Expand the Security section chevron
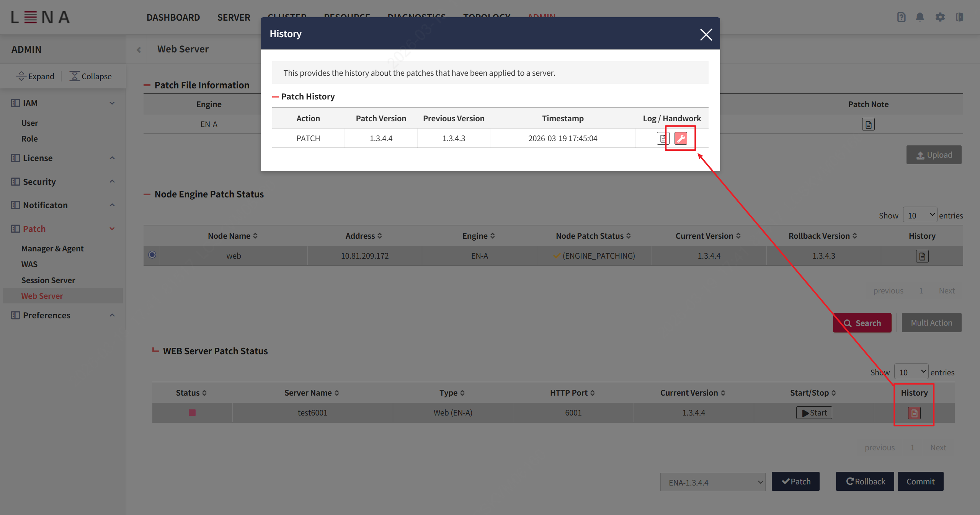 [112, 181]
